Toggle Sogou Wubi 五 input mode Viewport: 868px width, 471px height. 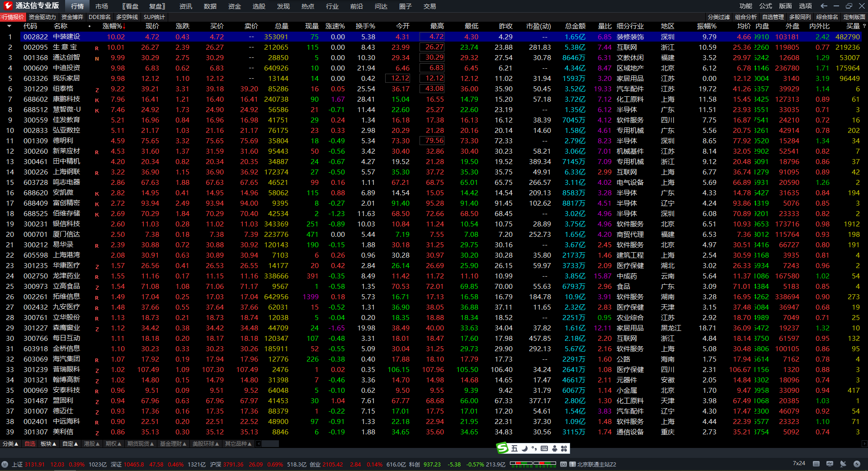click(514, 448)
